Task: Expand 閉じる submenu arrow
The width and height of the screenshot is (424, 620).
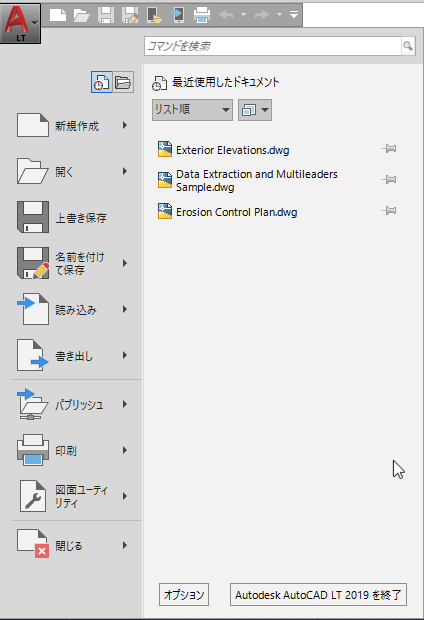Action: pos(125,545)
